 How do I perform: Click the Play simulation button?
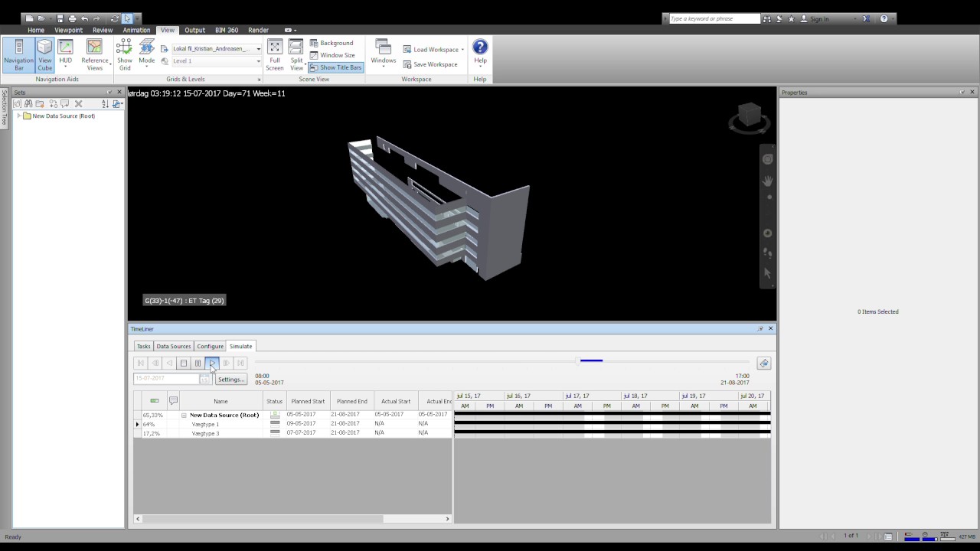pos(212,363)
